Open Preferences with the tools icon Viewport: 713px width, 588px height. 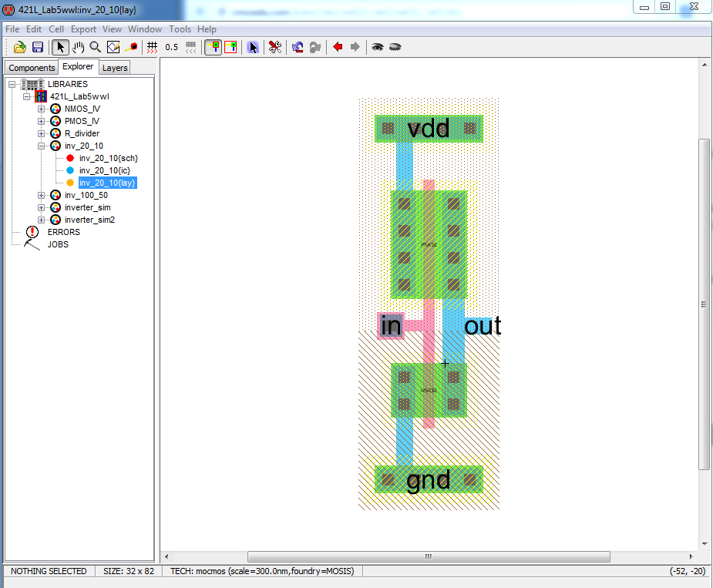point(274,47)
